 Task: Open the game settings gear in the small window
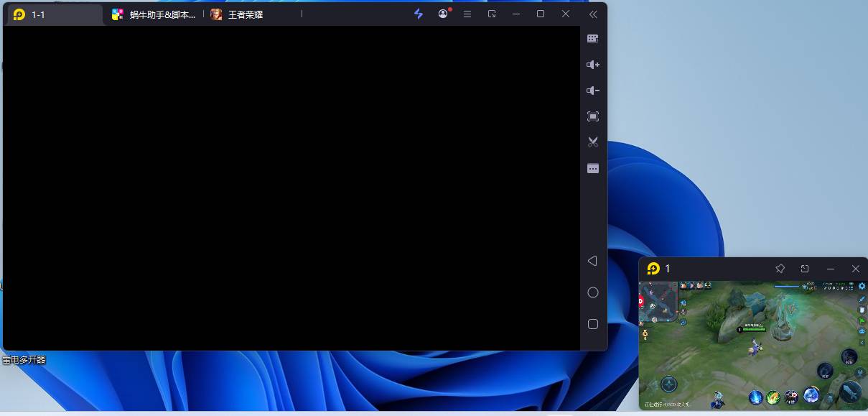(862, 286)
